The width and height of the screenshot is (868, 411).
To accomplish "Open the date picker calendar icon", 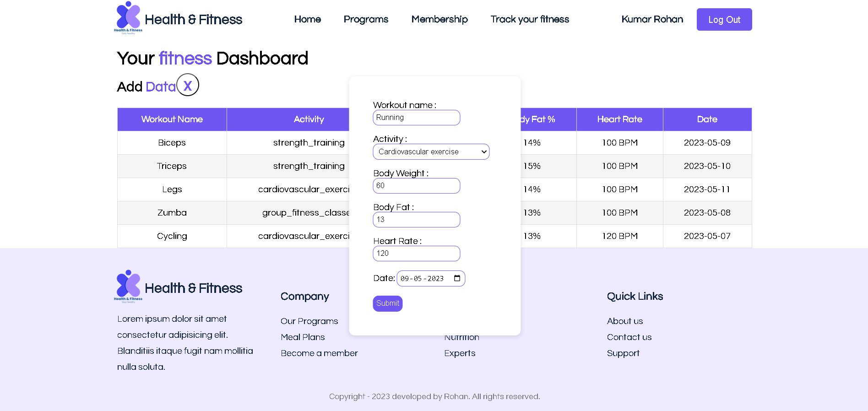I will point(457,278).
